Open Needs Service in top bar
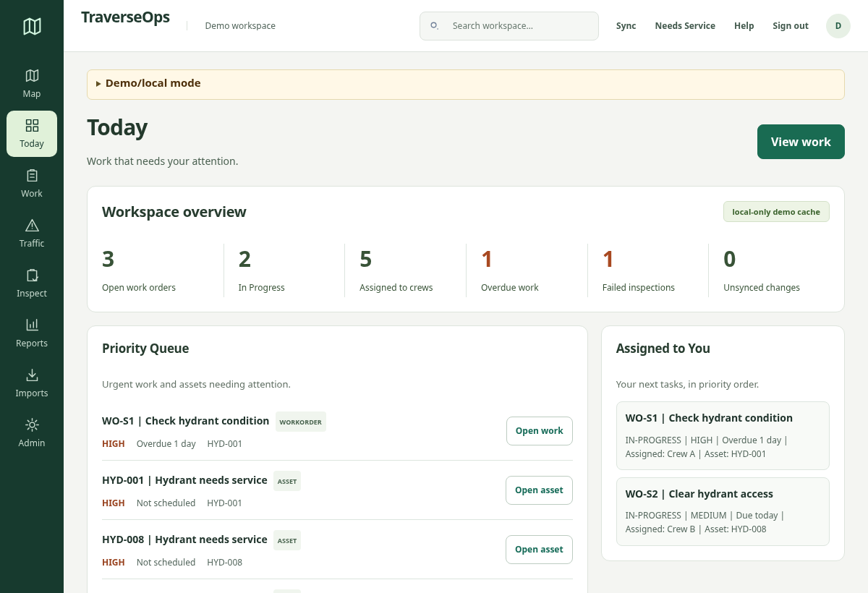Screen dimensions: 868x593 pyautogui.click(x=685, y=26)
